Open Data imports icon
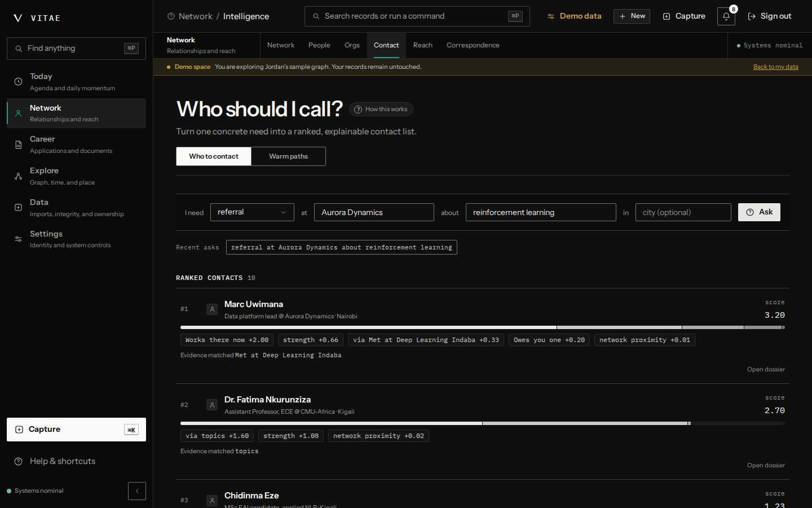The height and width of the screenshot is (508, 812). coord(19,208)
